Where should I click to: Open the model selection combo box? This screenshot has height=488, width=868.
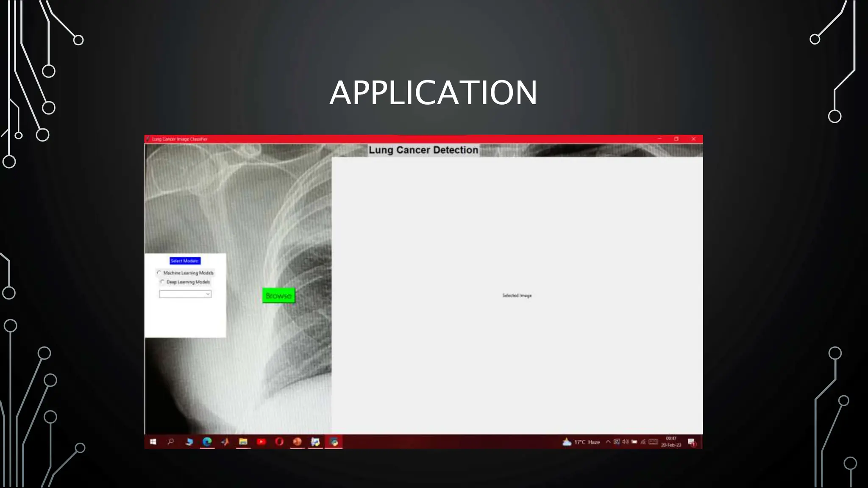click(x=185, y=294)
